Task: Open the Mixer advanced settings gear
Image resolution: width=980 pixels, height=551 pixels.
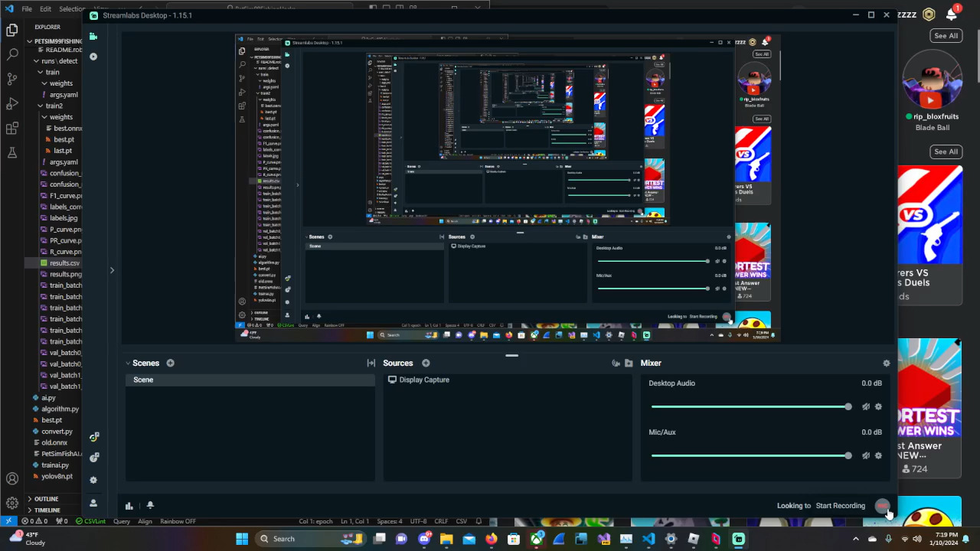Action: point(886,364)
